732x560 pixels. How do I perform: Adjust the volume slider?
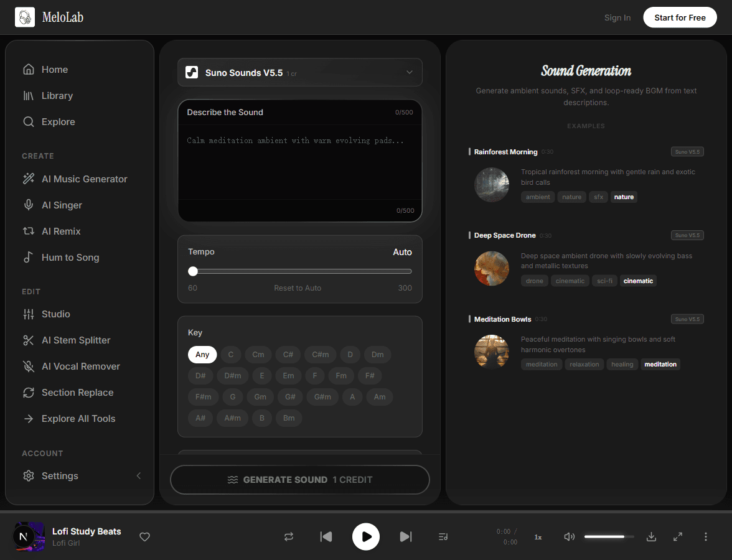609,536
